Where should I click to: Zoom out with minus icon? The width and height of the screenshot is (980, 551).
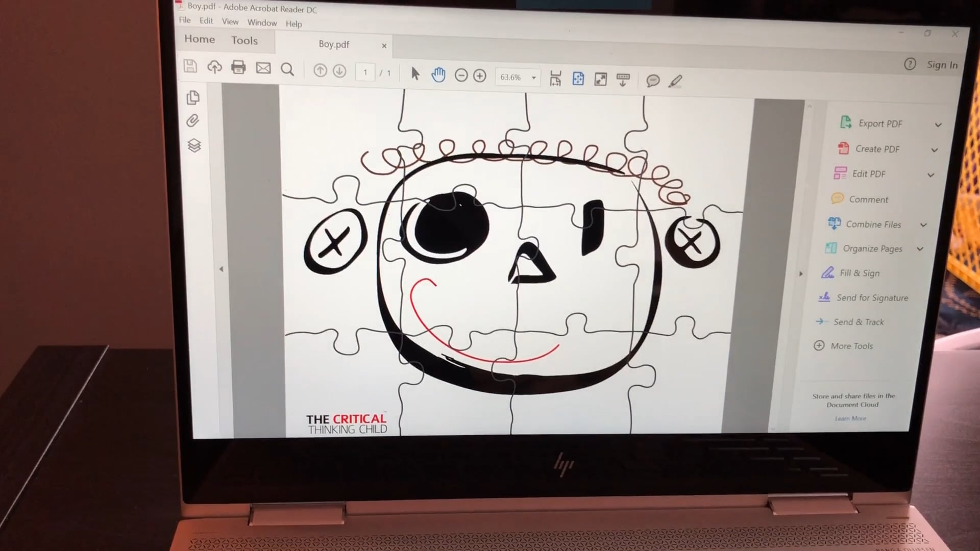click(461, 76)
